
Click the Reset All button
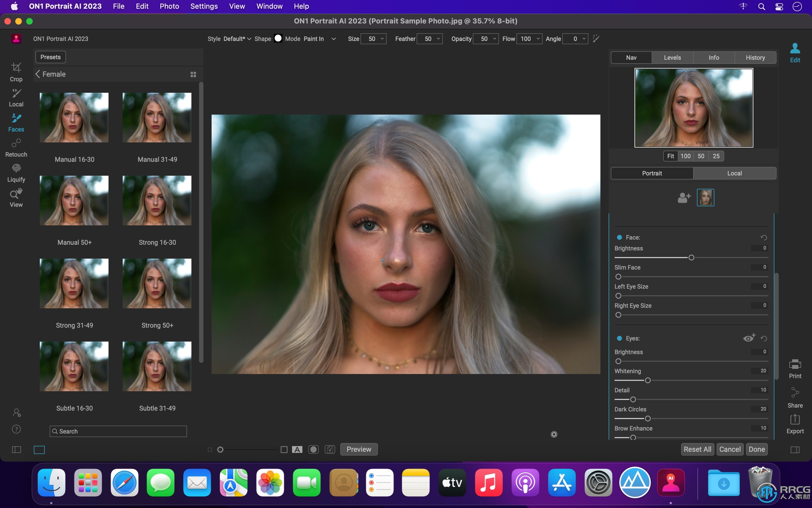pyautogui.click(x=697, y=449)
